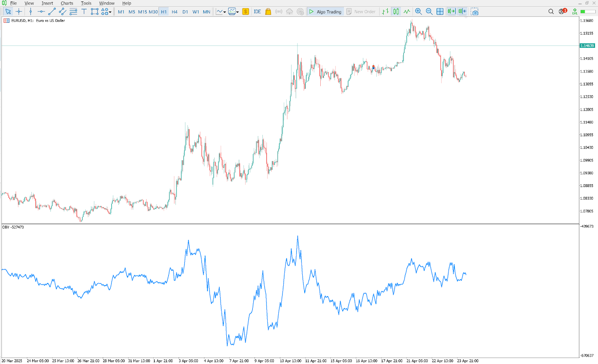Open the Tools menu

coord(86,3)
